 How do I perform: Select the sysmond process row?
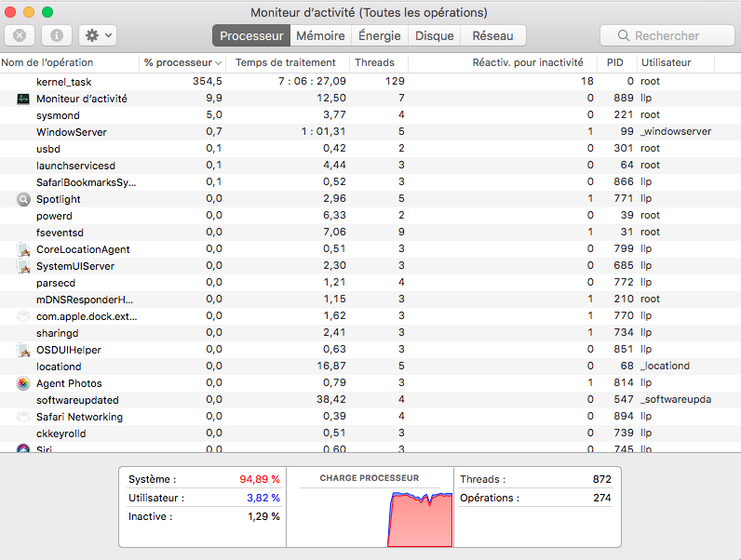(x=370, y=115)
